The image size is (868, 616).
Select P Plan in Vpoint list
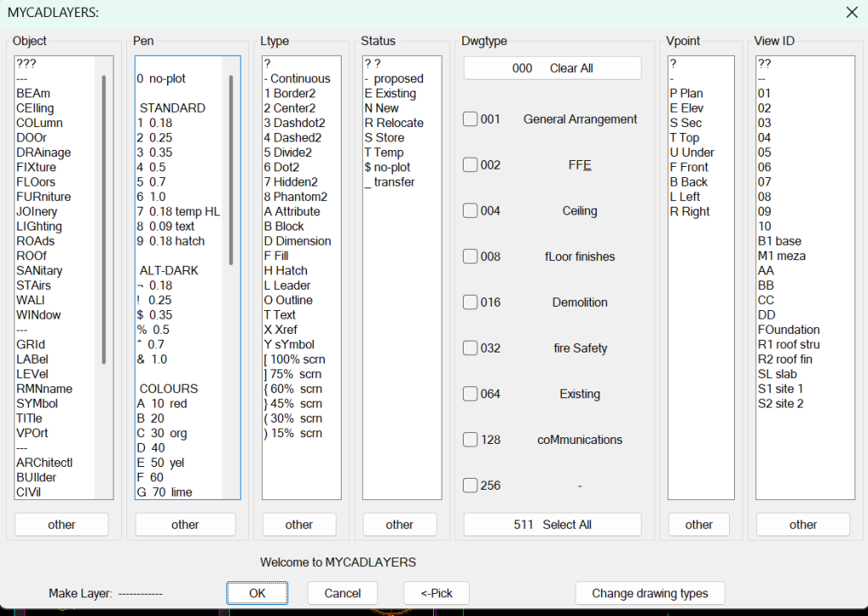click(687, 93)
